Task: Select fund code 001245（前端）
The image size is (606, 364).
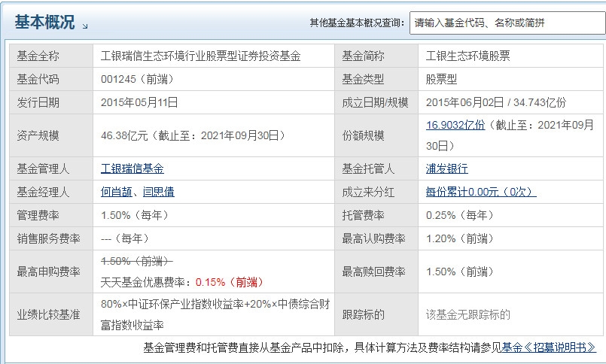Action: tap(138, 79)
